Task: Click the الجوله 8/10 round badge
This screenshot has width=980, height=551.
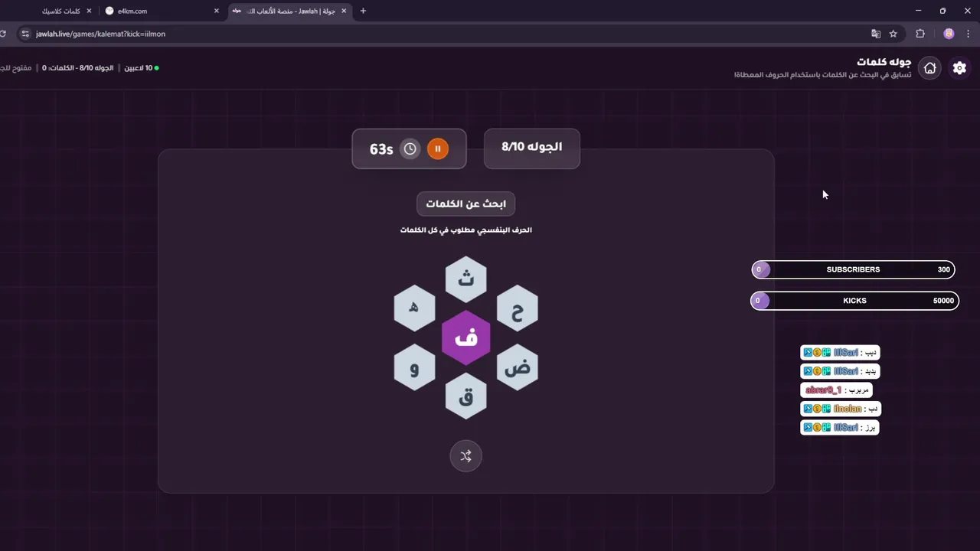Action: (532, 148)
